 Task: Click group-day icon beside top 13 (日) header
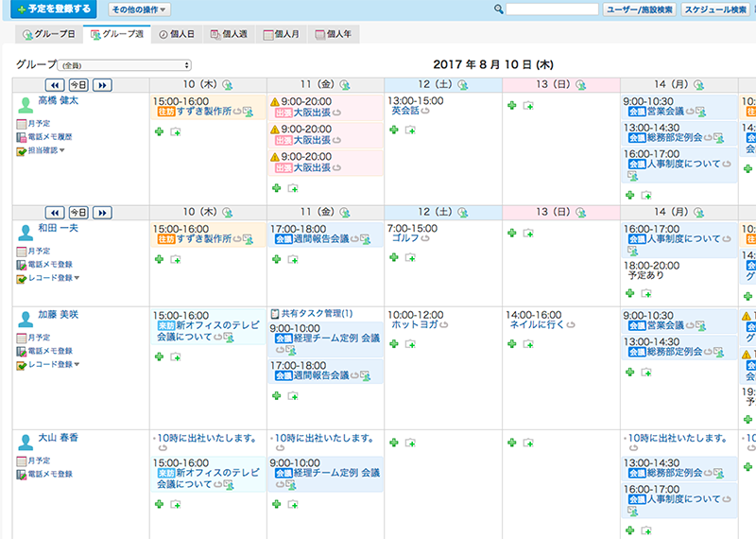(x=581, y=84)
